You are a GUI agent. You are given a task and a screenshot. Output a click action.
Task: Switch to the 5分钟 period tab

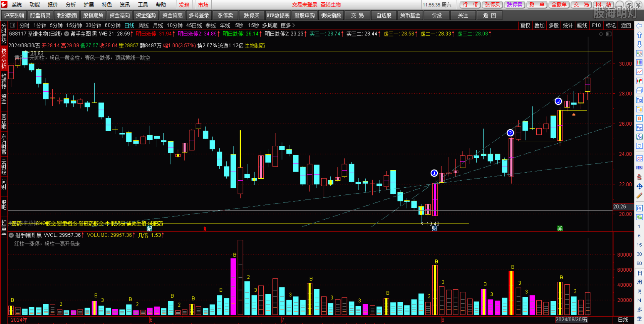coord(56,25)
